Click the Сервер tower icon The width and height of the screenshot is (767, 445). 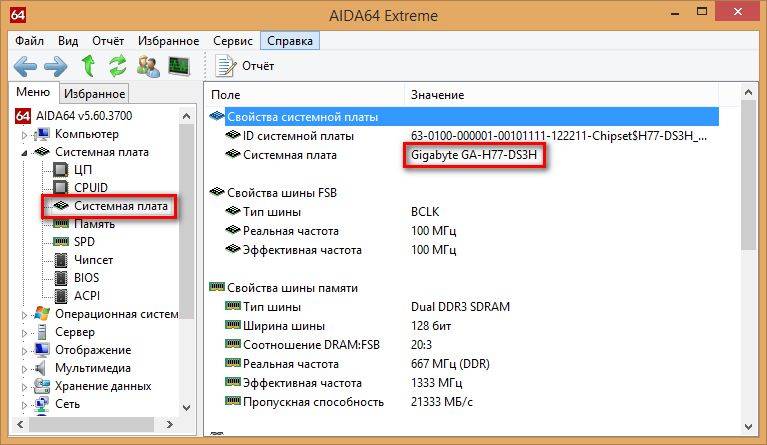[42, 332]
